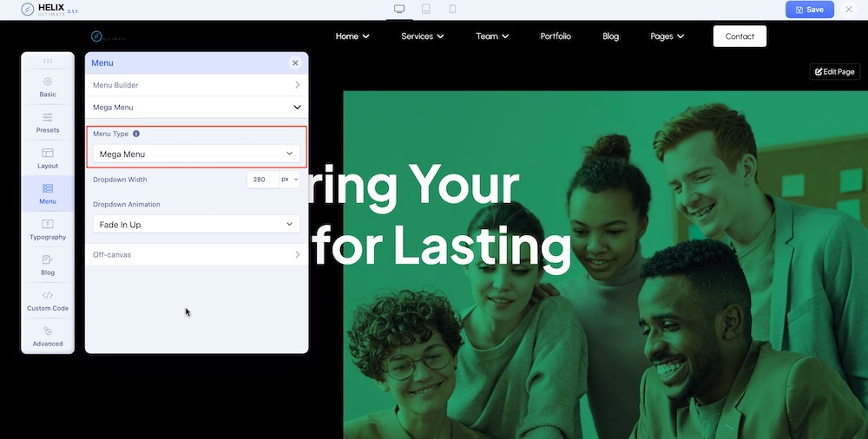Click the Menu Type info icon
868x439 pixels.
pos(136,134)
